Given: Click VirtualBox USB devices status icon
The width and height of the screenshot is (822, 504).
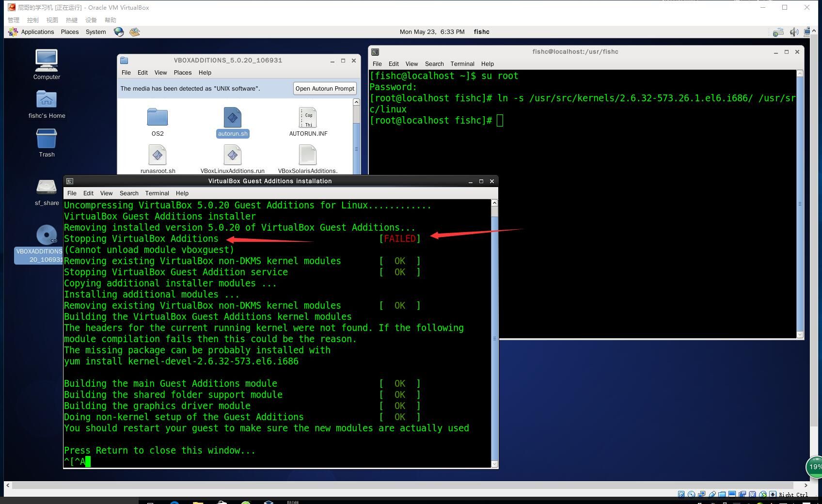Looking at the screenshot, I should (x=712, y=494).
